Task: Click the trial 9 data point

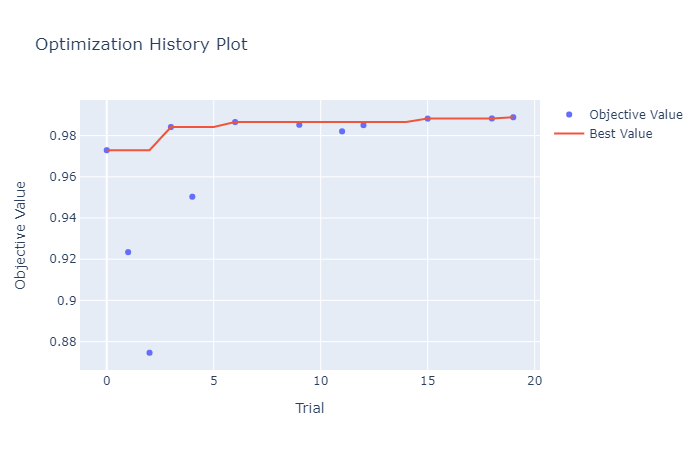Action: [299, 125]
